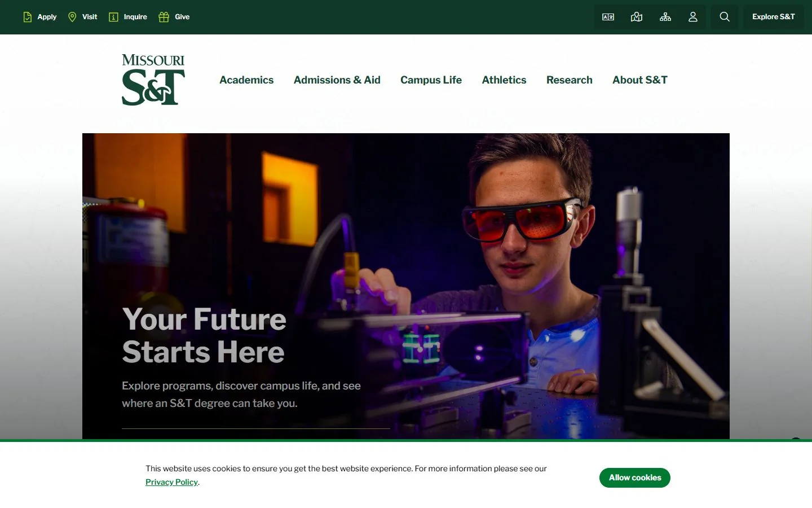Open the campus map icon
This screenshot has width=812, height=508.
(637, 17)
